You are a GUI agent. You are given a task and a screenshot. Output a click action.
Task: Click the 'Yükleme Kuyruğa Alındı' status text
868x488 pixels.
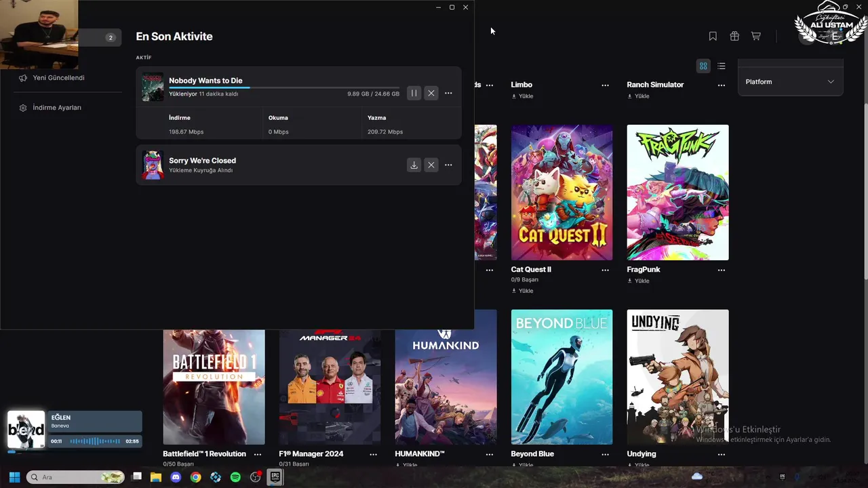(x=201, y=171)
